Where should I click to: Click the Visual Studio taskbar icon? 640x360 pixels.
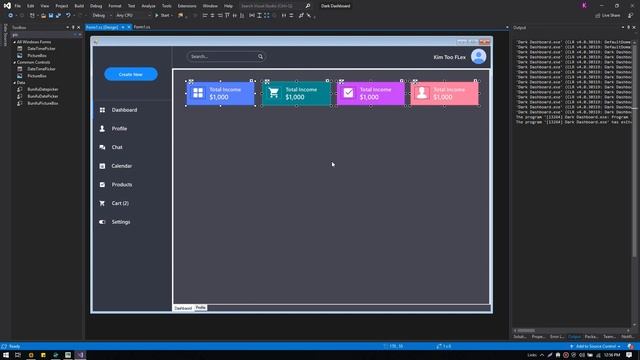coord(80,355)
